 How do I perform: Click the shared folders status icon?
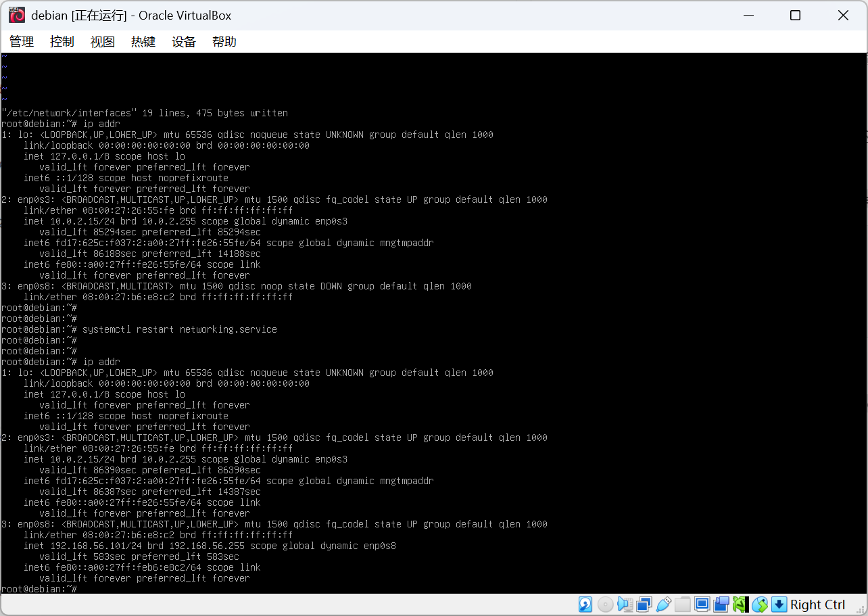point(683,605)
